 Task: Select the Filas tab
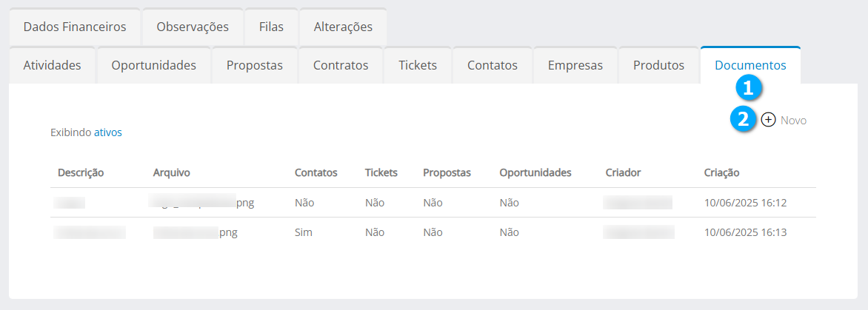[x=271, y=27]
